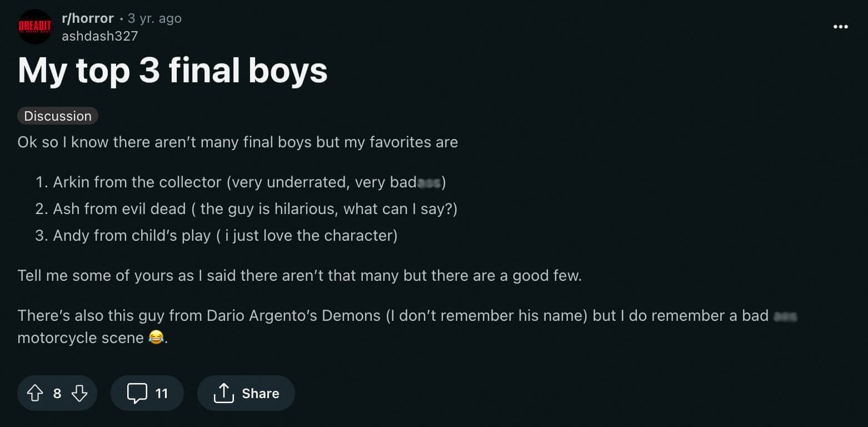This screenshot has height=427, width=868.
Task: Filter by the Discussion flair tag
Action: coord(58,116)
